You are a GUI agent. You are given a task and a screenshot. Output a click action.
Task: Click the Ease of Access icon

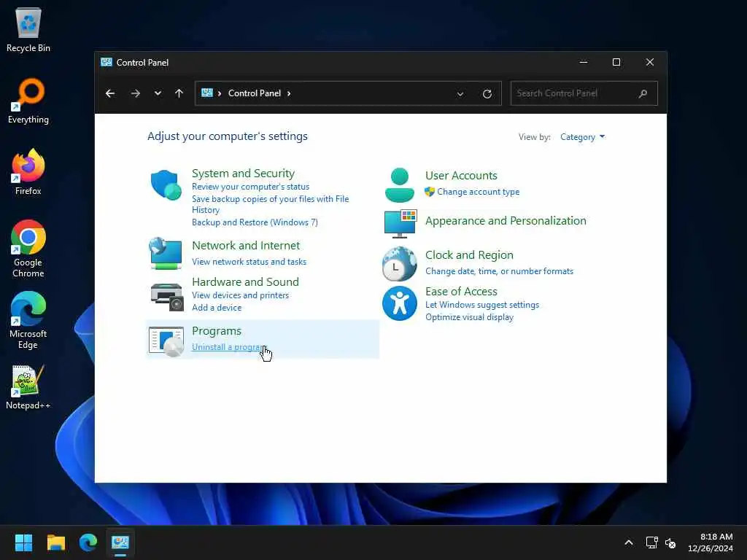pyautogui.click(x=399, y=303)
